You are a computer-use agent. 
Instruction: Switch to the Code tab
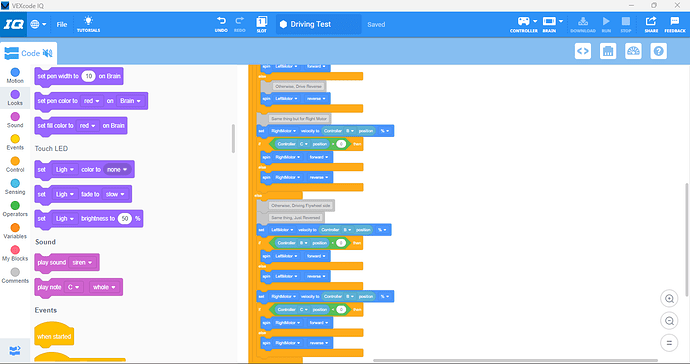[29, 53]
